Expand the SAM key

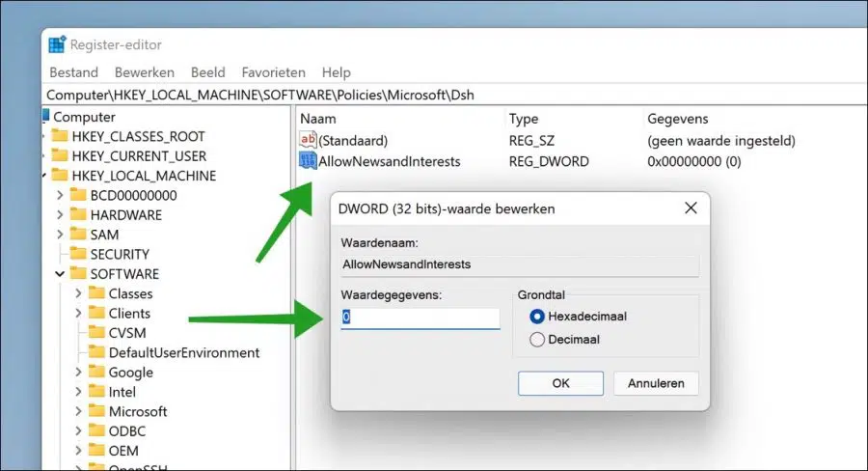click(x=60, y=235)
